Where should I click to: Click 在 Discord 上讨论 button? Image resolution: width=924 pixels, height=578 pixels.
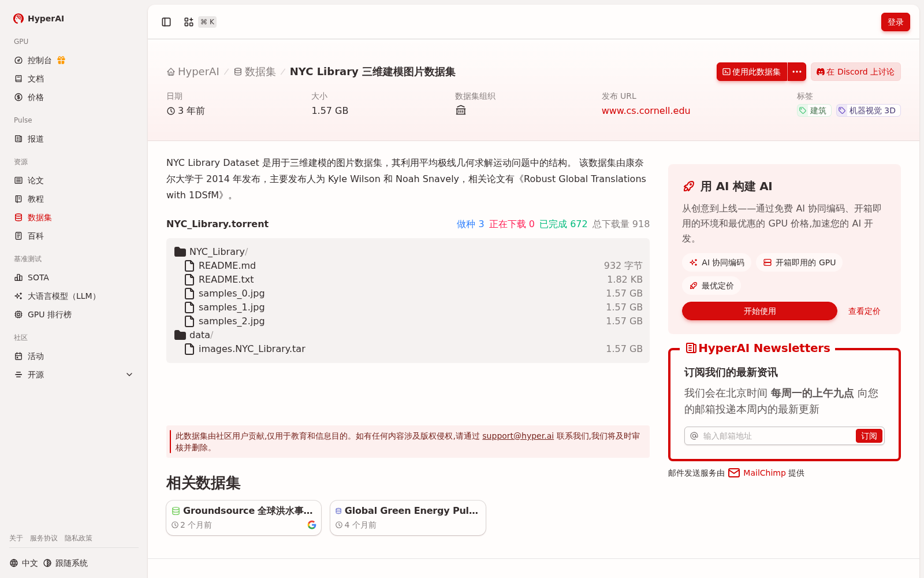pyautogui.click(x=855, y=72)
